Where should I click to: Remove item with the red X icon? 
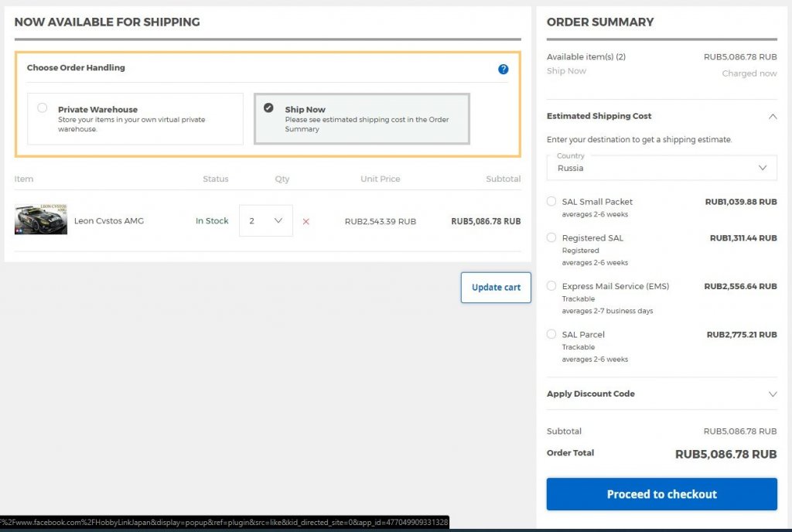point(306,221)
